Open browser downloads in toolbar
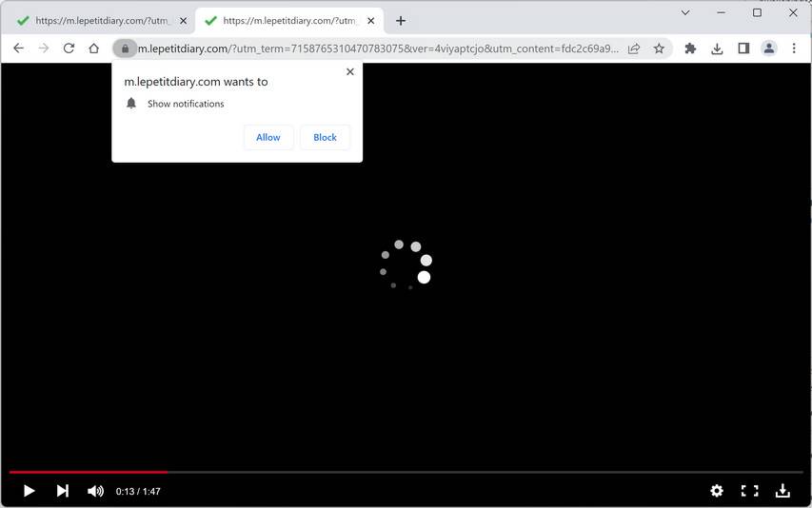Viewport: 812px width, 508px height. click(x=717, y=49)
